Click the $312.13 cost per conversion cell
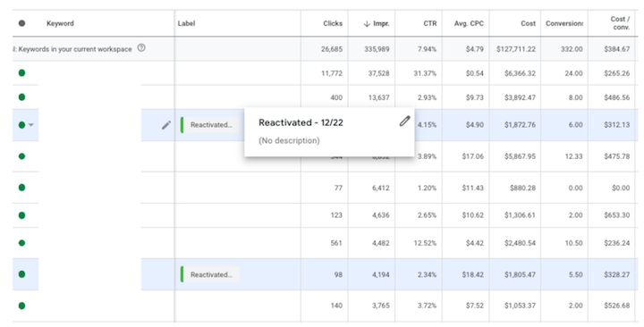Viewport: 644px width, 327px height. 617,125
